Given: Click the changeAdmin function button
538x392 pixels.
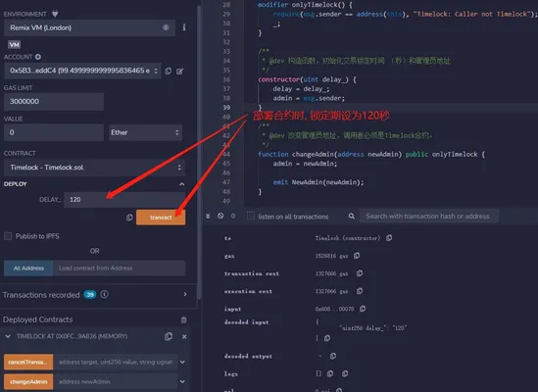Looking at the screenshot, I should (x=28, y=381).
